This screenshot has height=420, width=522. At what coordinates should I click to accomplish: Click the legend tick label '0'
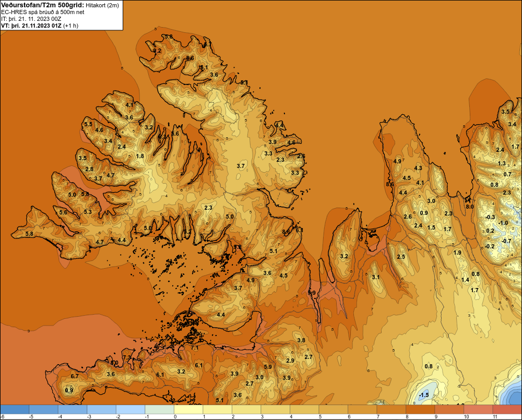(175, 417)
